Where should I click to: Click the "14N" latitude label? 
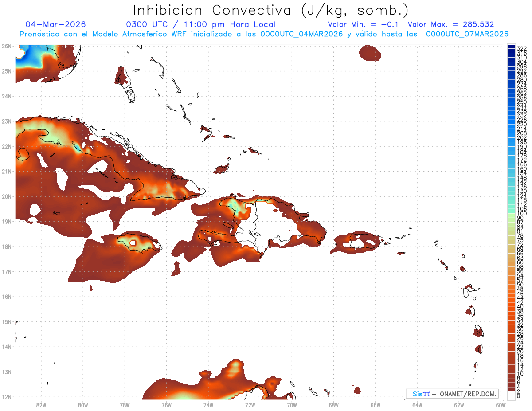coord(6,347)
